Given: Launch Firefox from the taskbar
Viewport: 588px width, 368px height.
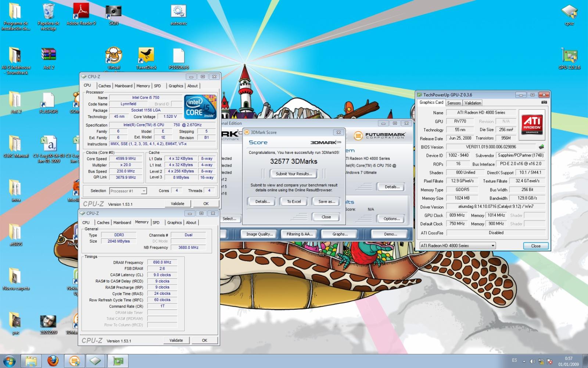Looking at the screenshot, I should click(53, 361).
